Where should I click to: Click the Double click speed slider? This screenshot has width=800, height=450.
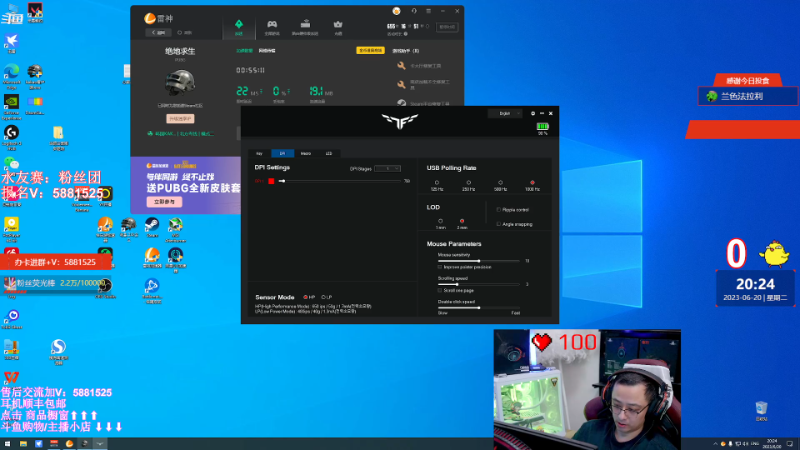click(x=479, y=308)
